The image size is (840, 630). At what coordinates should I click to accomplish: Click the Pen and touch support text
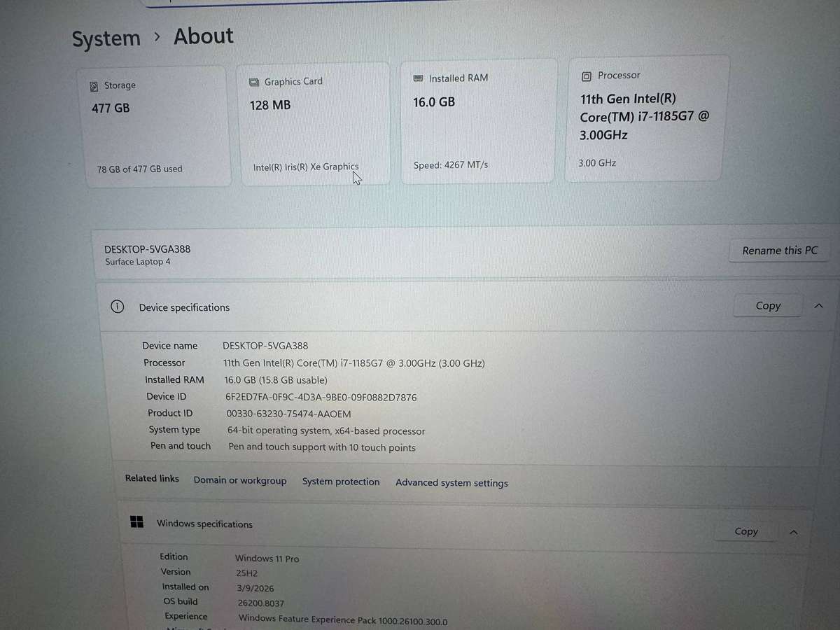tap(322, 447)
